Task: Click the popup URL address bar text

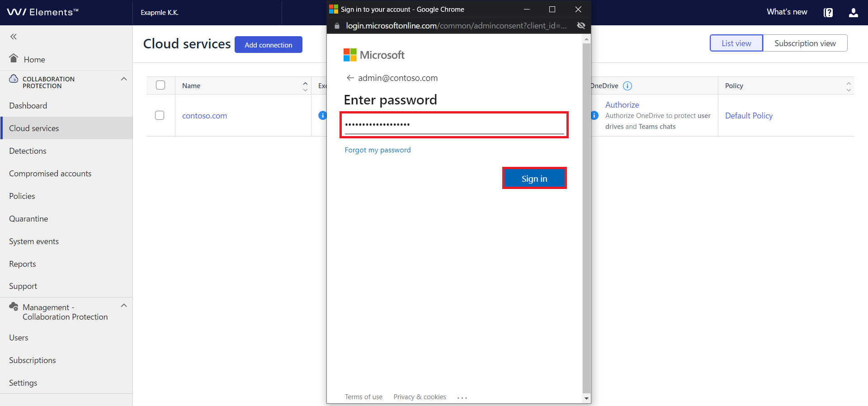Action: [456, 26]
